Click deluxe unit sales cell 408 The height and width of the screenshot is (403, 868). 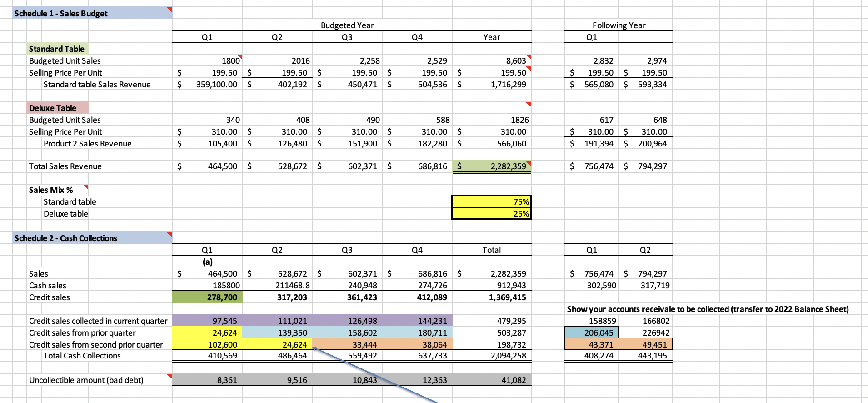pos(277,120)
